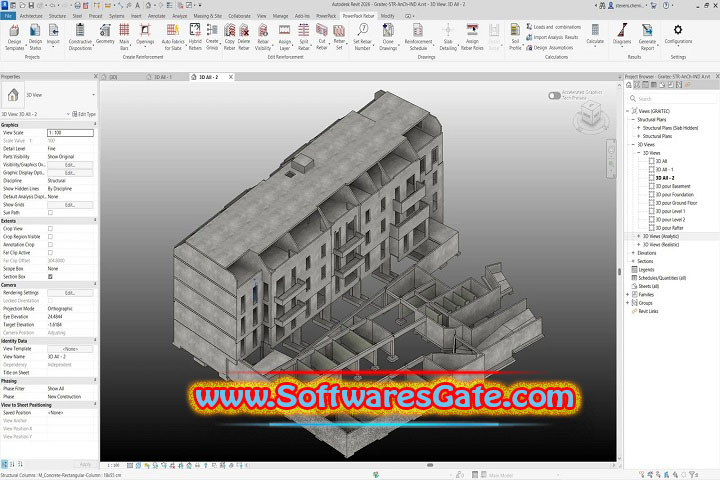Open Rebar Visibility tool
This screenshot has width=720, height=480.
(x=263, y=37)
